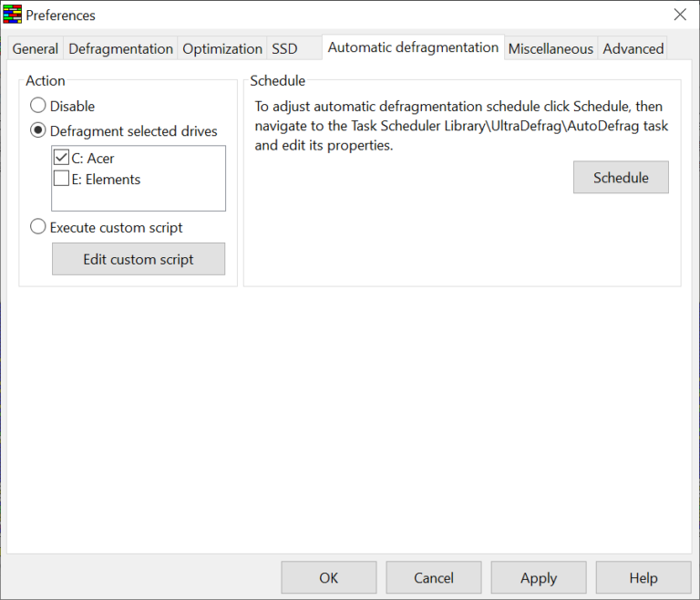This screenshot has width=700, height=600.
Task: Check the E: Elements drive checkbox
Action: (61, 178)
